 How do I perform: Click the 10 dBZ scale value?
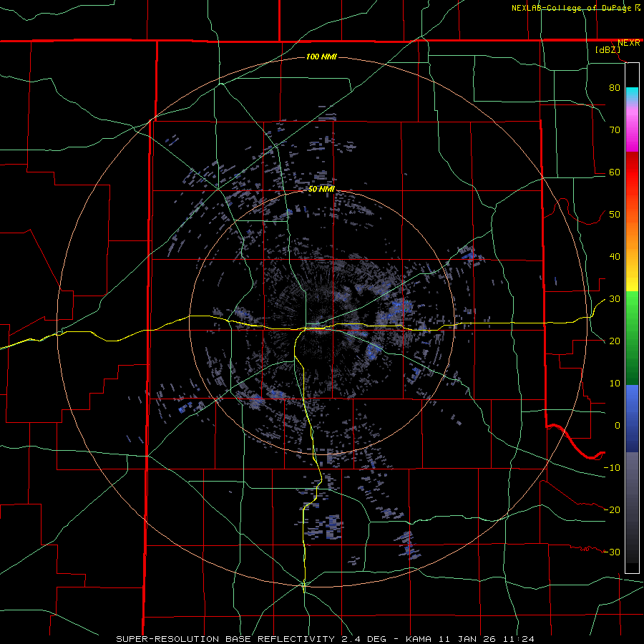pyautogui.click(x=615, y=384)
